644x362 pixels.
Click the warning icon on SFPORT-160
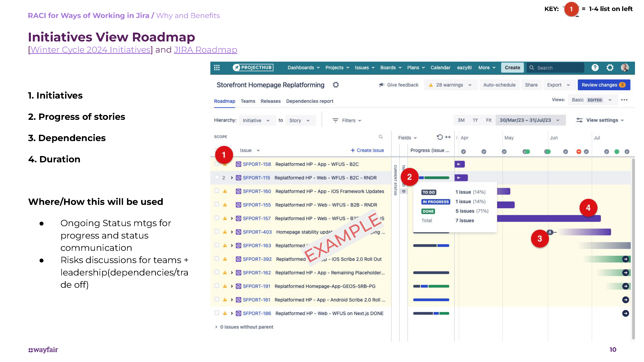[x=225, y=191]
